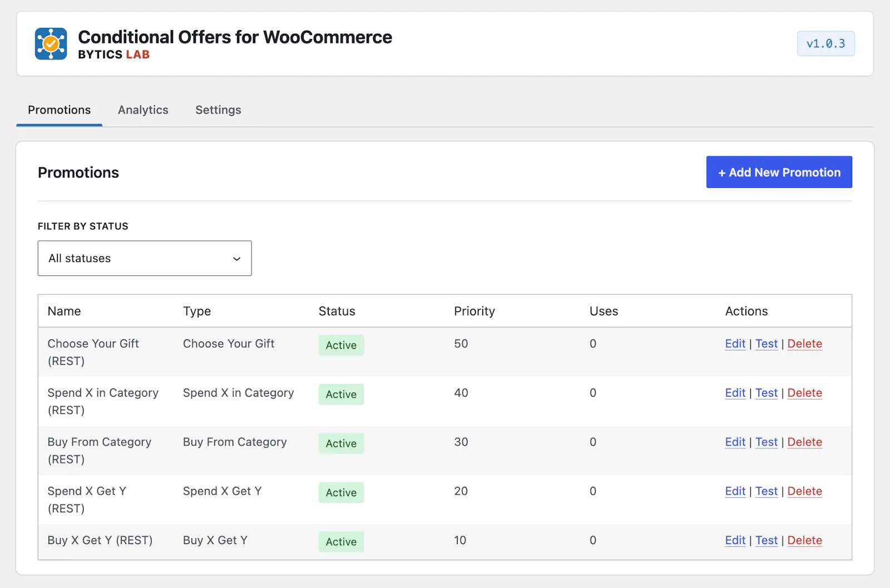Edit the Buy From Category promotion
This screenshot has height=588, width=890.
735,442
